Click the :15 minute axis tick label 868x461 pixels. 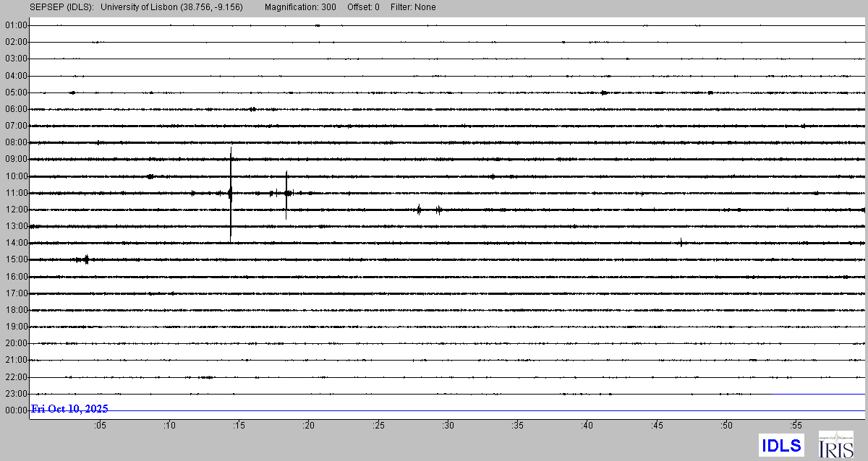239,425
